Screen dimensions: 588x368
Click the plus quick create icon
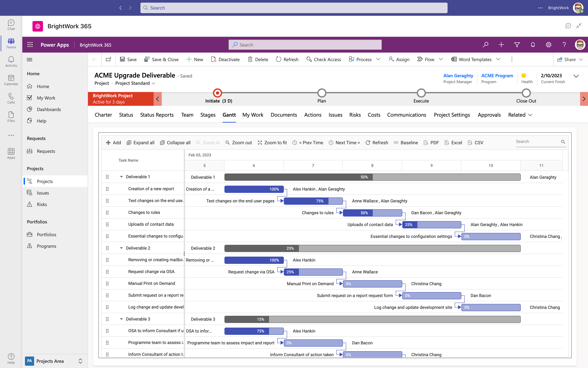pyautogui.click(x=501, y=45)
